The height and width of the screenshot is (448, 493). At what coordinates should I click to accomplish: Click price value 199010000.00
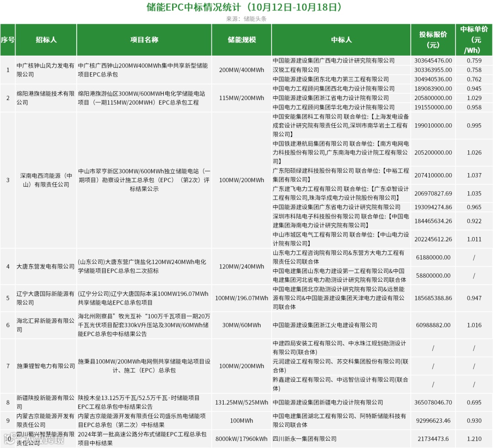433,125
